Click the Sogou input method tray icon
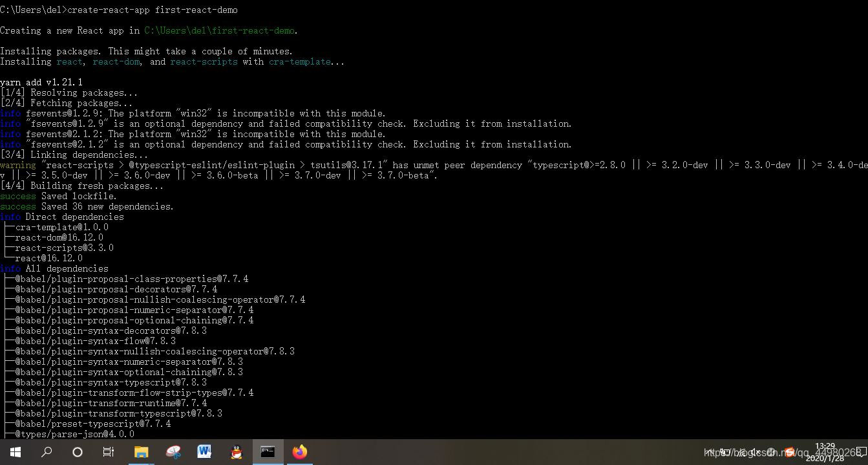This screenshot has height=465, width=868. point(790,453)
